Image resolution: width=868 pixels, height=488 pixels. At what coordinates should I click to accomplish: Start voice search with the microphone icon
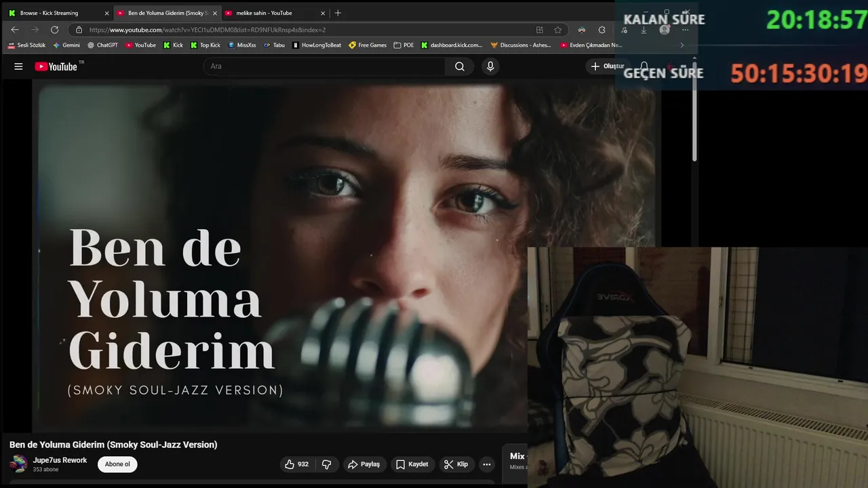pyautogui.click(x=490, y=66)
